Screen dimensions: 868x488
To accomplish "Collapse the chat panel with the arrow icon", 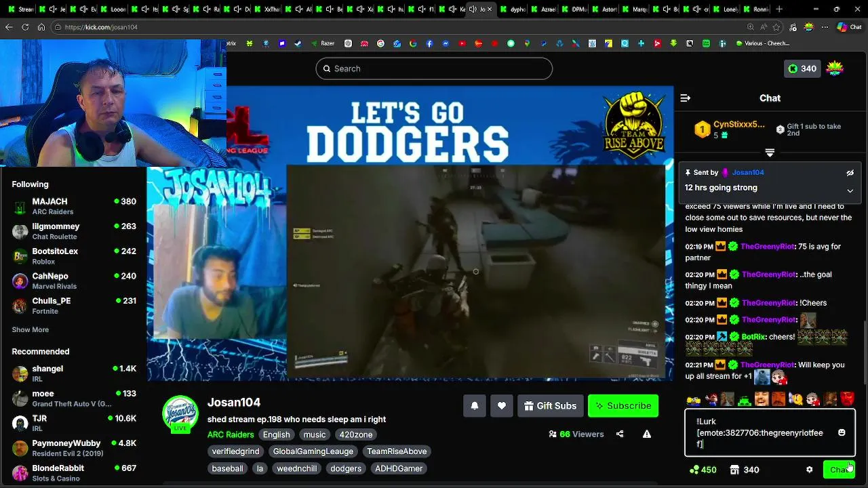I will point(686,98).
